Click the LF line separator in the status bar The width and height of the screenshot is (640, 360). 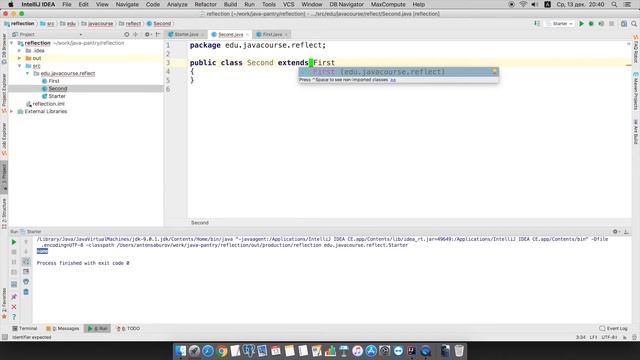click(593, 337)
